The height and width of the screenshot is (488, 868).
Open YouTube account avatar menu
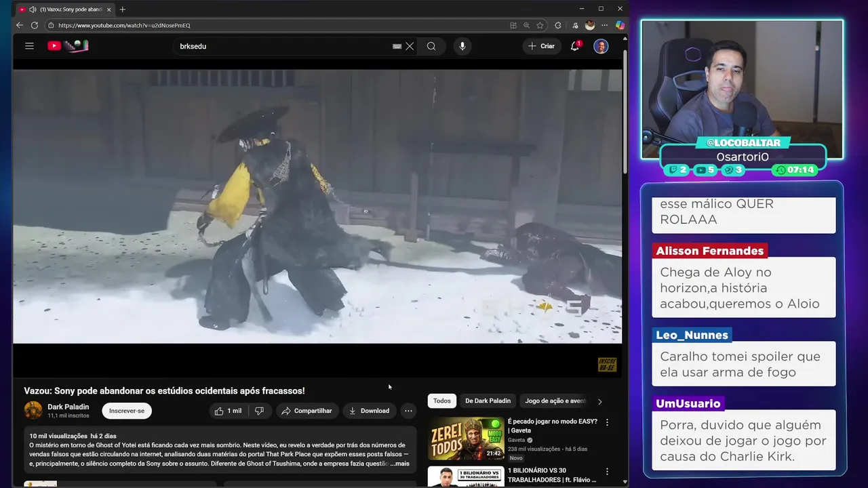(601, 46)
